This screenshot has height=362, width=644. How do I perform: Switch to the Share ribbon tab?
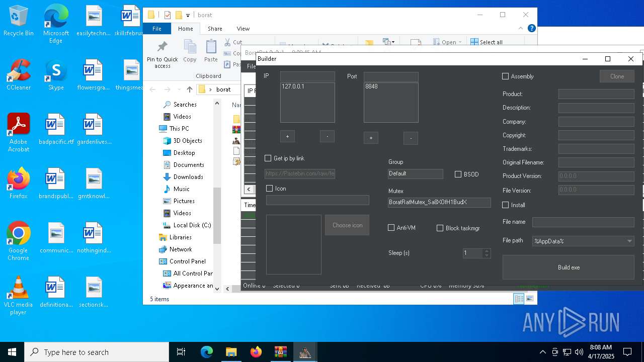click(215, 29)
